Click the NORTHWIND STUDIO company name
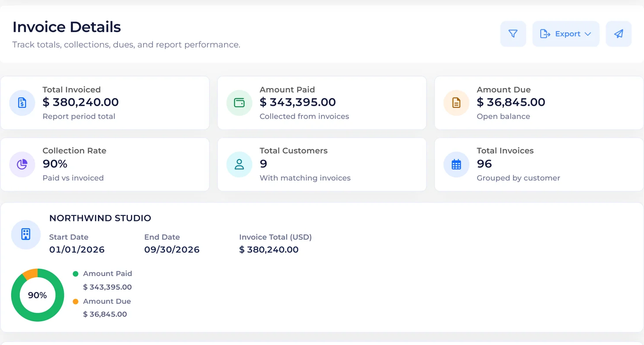The width and height of the screenshot is (644, 345). click(x=100, y=218)
